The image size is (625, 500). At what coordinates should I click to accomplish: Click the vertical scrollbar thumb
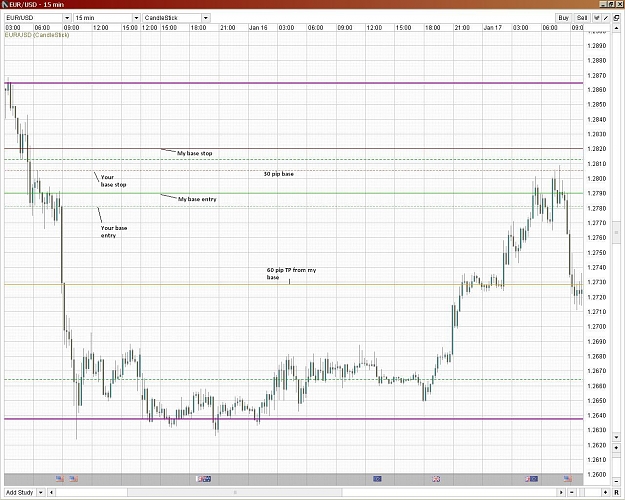coord(616,232)
